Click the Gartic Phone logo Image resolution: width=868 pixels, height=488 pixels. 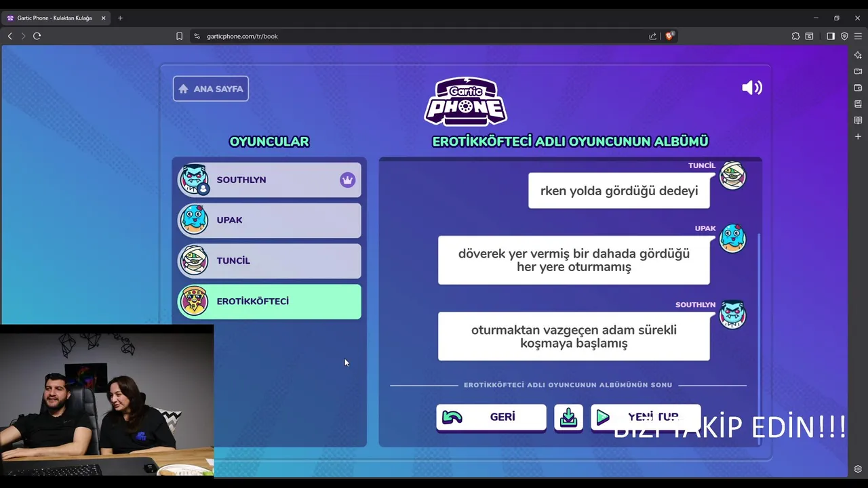tap(466, 102)
